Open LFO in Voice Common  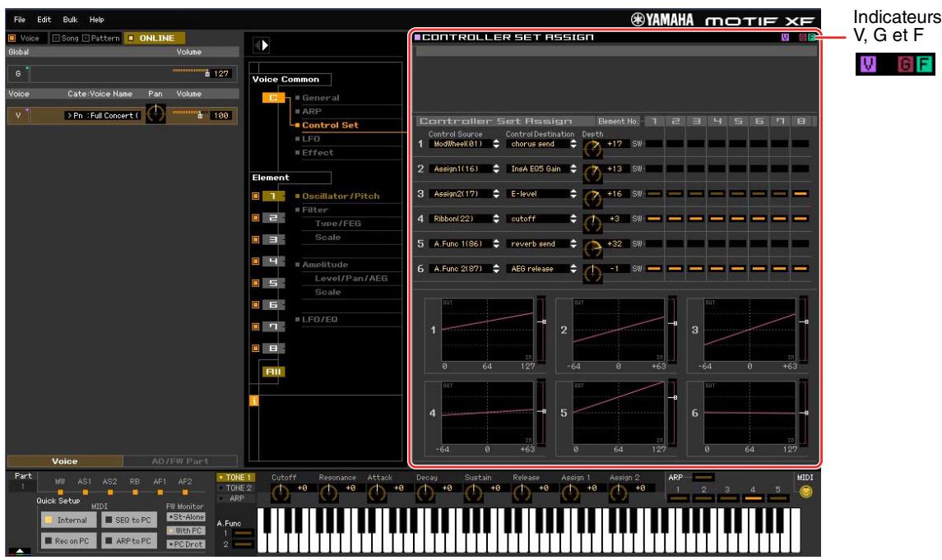(311, 139)
